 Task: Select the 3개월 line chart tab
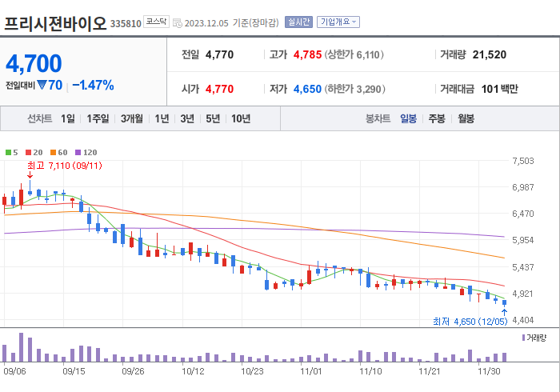132,118
